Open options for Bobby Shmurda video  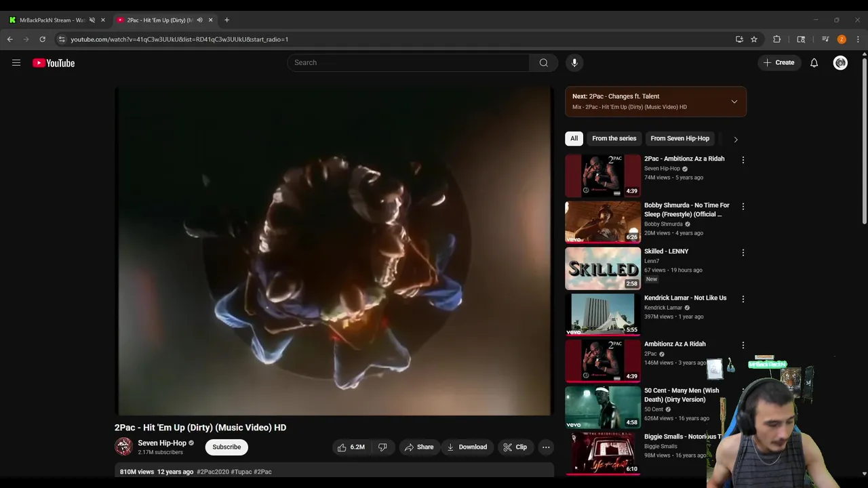pos(743,206)
